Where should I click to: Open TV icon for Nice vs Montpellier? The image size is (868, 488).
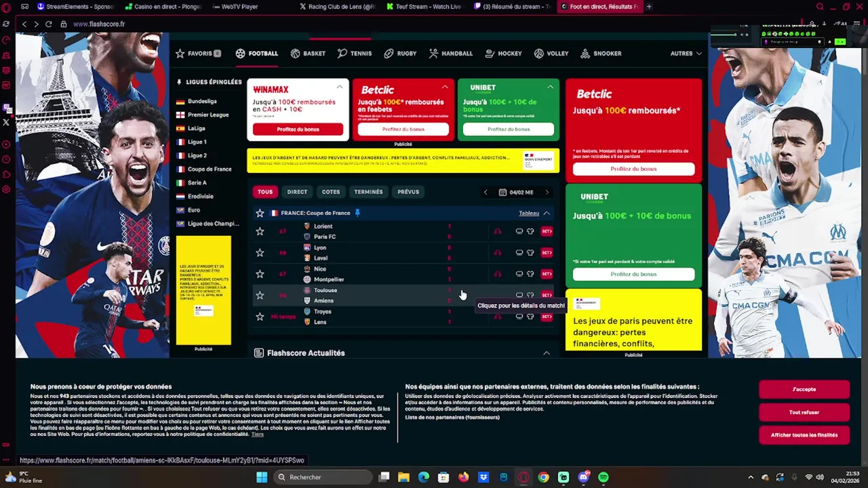coord(519,274)
